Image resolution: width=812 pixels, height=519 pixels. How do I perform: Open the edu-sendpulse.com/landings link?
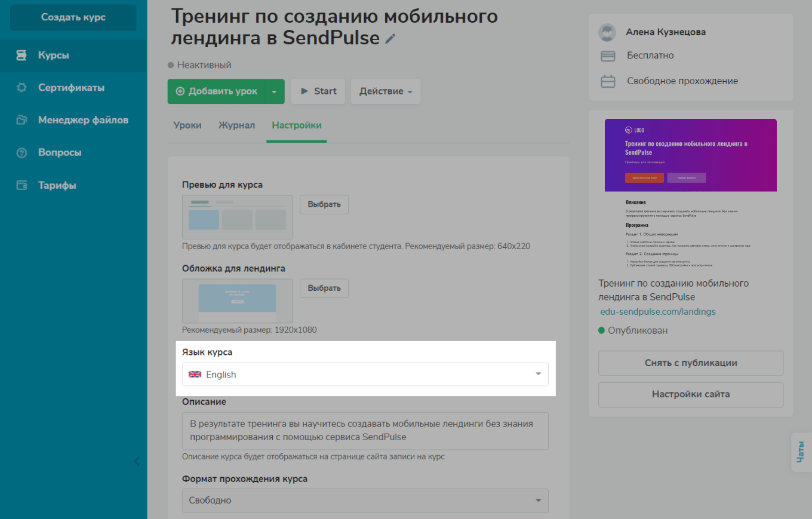pos(658,312)
